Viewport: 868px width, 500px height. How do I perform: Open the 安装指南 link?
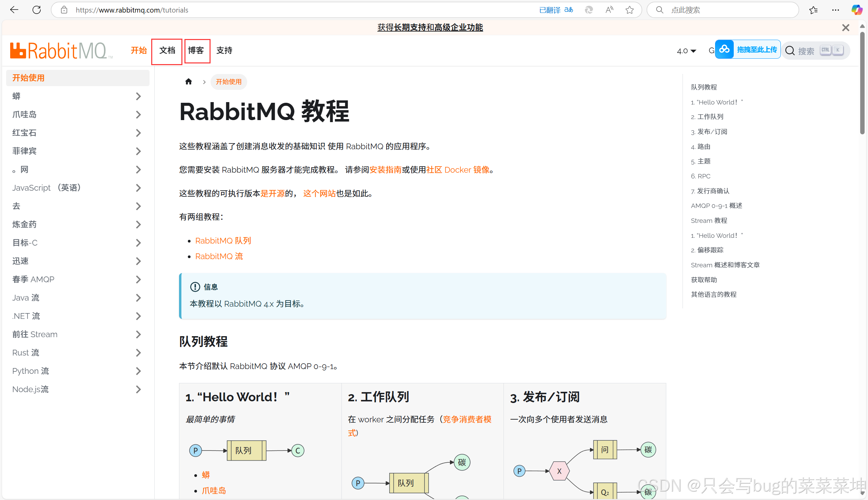(x=386, y=170)
